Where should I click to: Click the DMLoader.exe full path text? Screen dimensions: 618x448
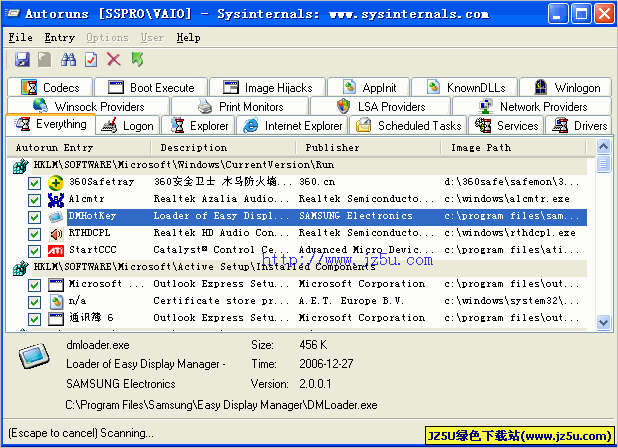coord(221,405)
